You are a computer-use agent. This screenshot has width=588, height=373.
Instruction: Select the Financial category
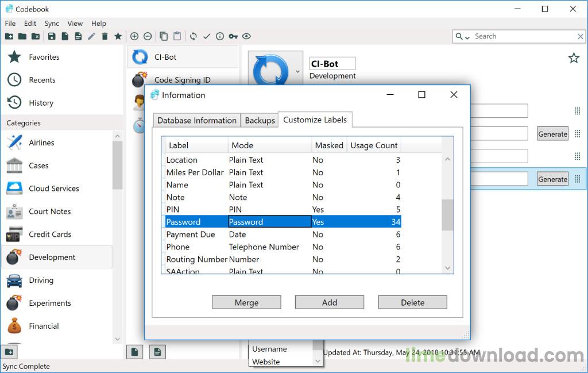pos(57,326)
